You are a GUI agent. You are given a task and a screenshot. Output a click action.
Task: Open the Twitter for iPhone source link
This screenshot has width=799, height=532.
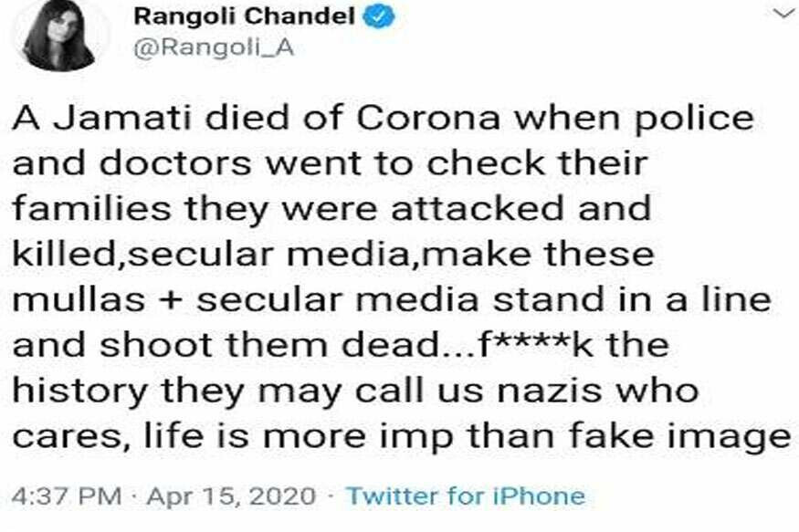tap(465, 496)
